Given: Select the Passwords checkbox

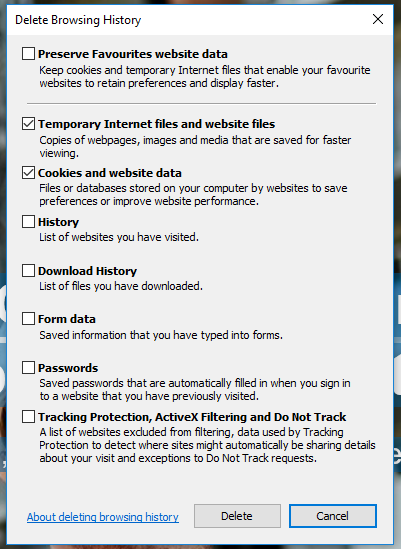Looking at the screenshot, I should pos(28,368).
